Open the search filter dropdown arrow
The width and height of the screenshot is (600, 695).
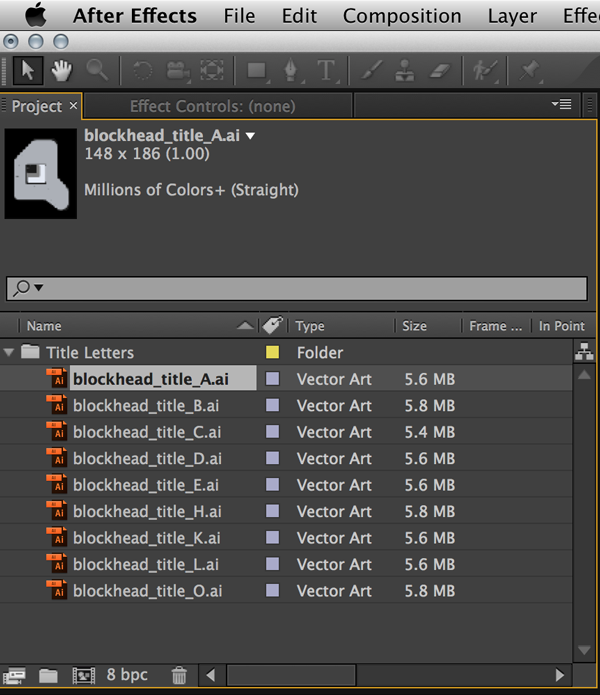click(x=39, y=288)
